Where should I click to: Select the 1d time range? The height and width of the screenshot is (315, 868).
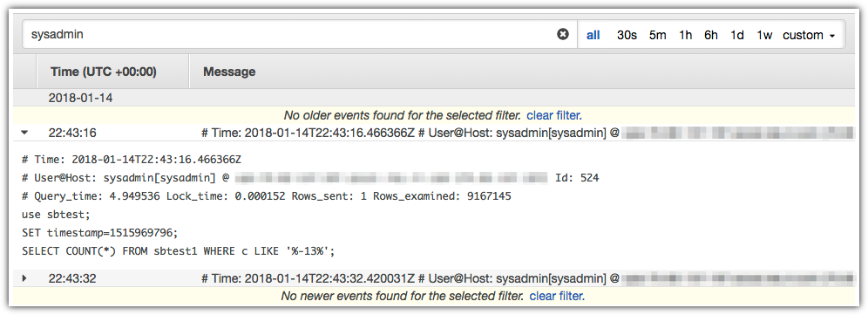[x=736, y=35]
